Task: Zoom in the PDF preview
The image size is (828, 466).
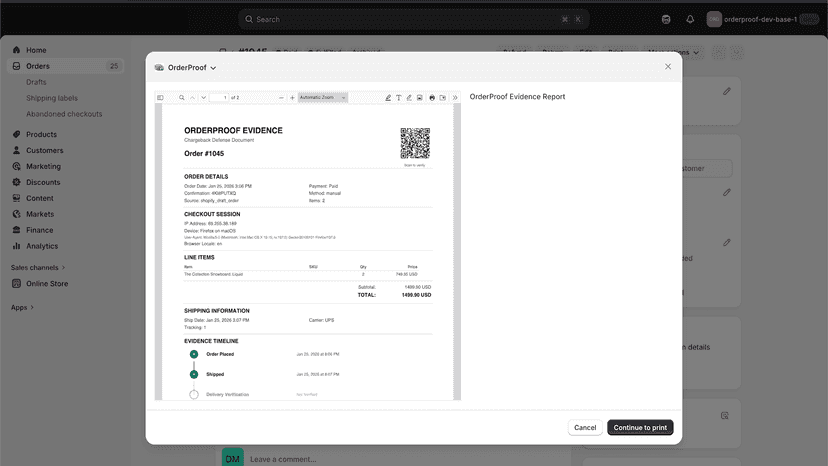Action: coord(292,98)
